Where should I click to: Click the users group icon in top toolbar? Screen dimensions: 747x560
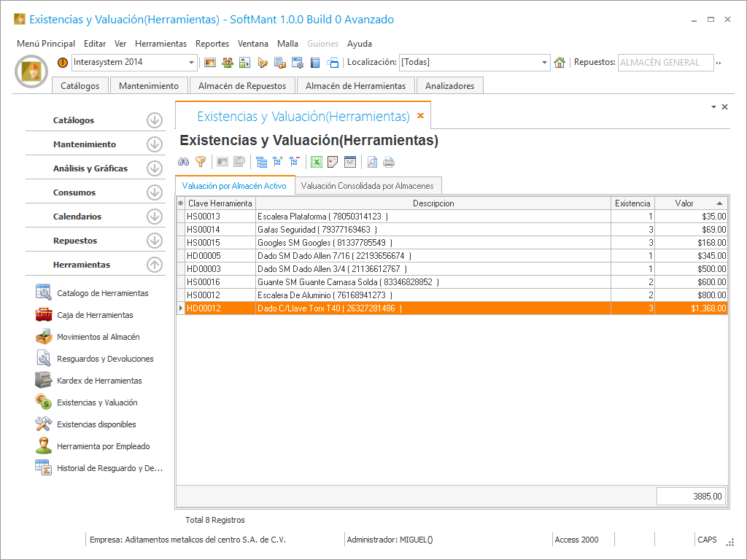coord(227,63)
